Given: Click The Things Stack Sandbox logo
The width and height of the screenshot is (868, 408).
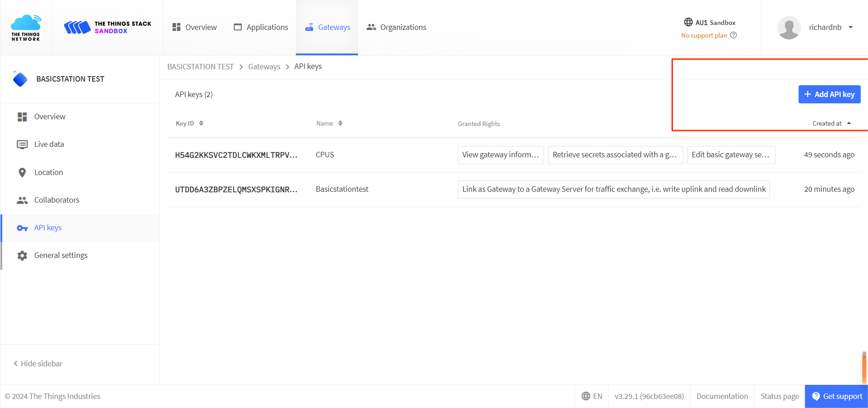Looking at the screenshot, I should (x=108, y=27).
